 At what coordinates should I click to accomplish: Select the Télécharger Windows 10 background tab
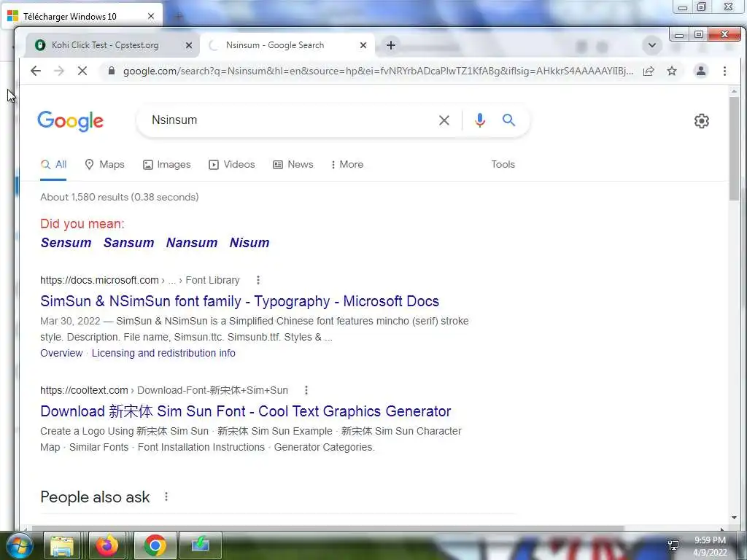[82, 16]
